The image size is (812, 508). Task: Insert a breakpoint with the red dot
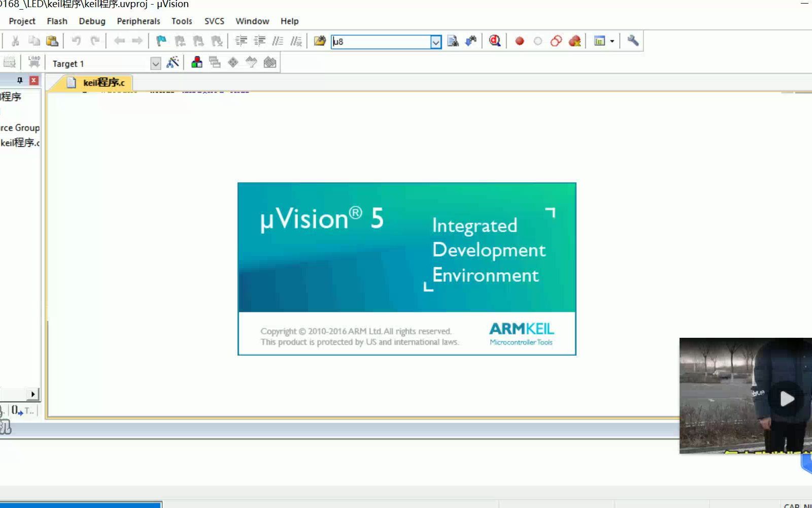click(x=519, y=41)
